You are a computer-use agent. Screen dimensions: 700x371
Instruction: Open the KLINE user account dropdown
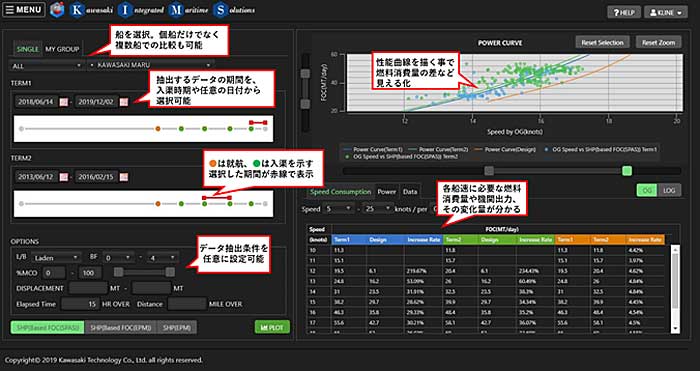pyautogui.click(x=666, y=13)
